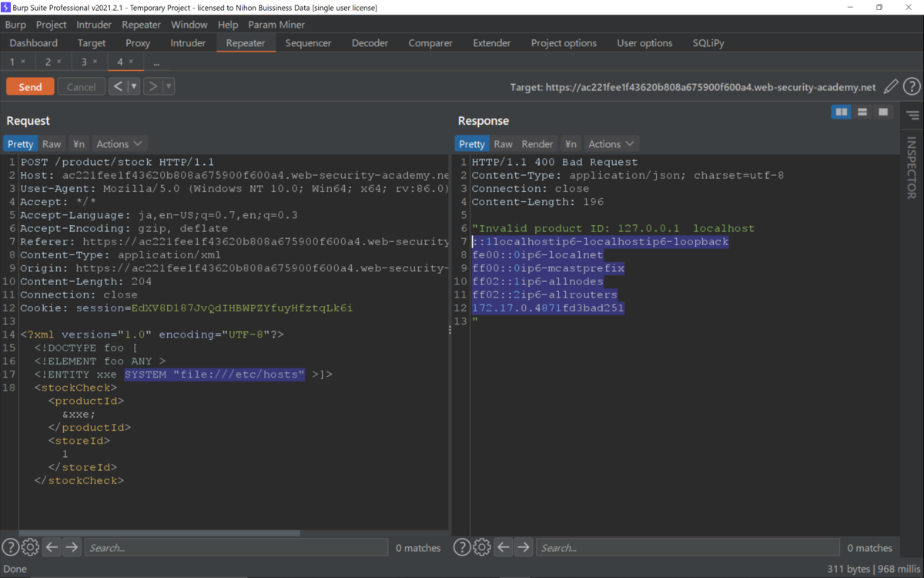Screen dimensions: 924x578
Task: Switch Response view to Render
Action: pos(537,144)
